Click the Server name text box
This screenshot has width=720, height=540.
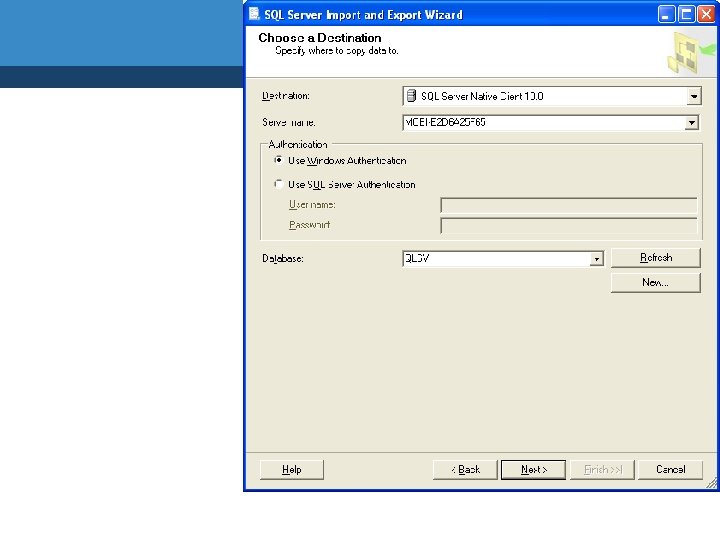544,123
